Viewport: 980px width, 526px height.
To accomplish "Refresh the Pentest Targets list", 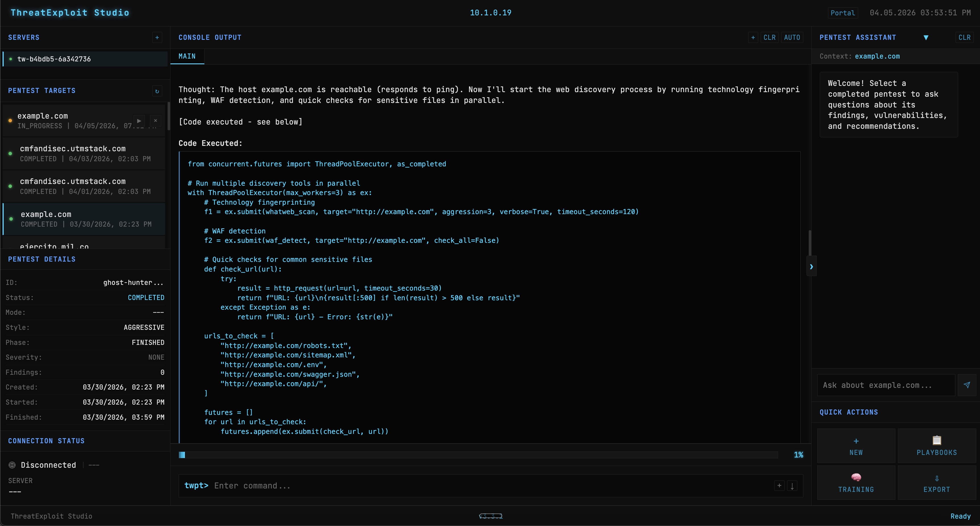I will click(x=157, y=91).
